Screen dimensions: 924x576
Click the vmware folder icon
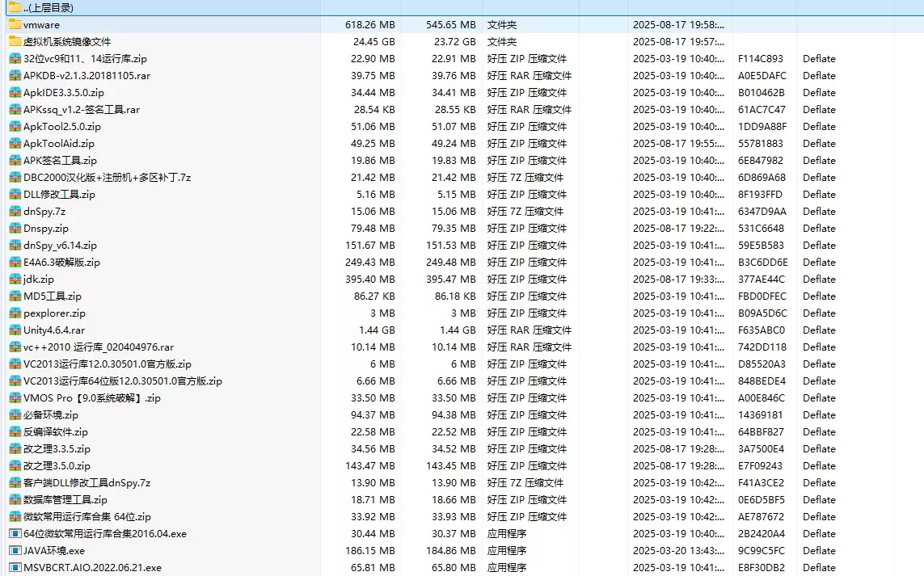click(x=15, y=25)
